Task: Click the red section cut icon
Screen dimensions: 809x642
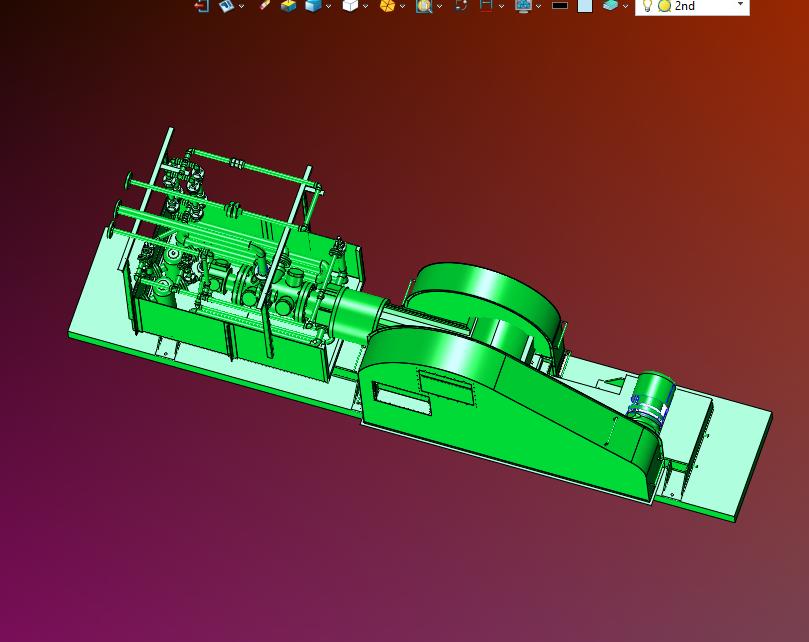Action: pyautogui.click(x=486, y=5)
